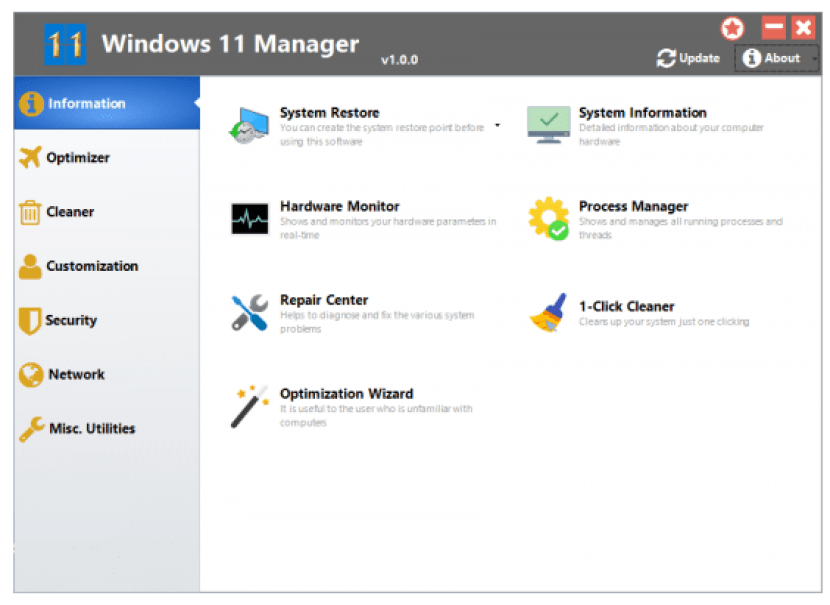Click the red star icon in title bar
The image size is (830, 605).
pos(733,29)
